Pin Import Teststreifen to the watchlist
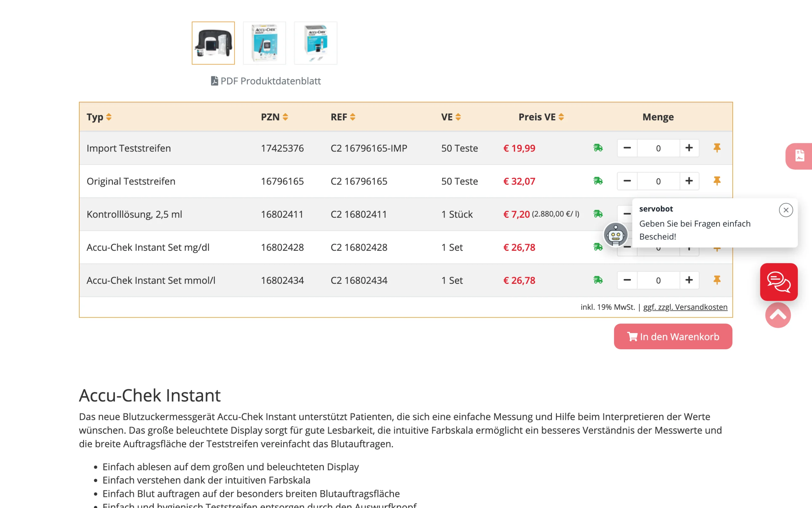Screen dimensions: 812x508 click(717, 148)
